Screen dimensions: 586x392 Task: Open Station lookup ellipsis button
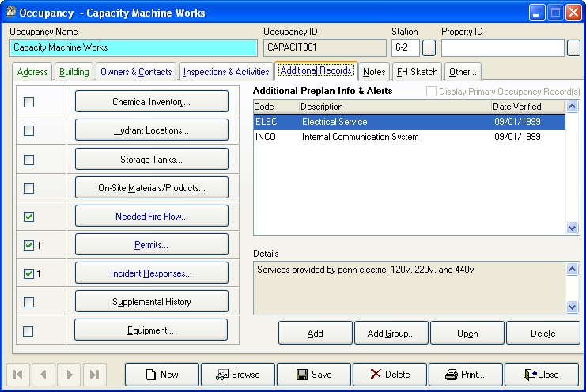pos(429,48)
